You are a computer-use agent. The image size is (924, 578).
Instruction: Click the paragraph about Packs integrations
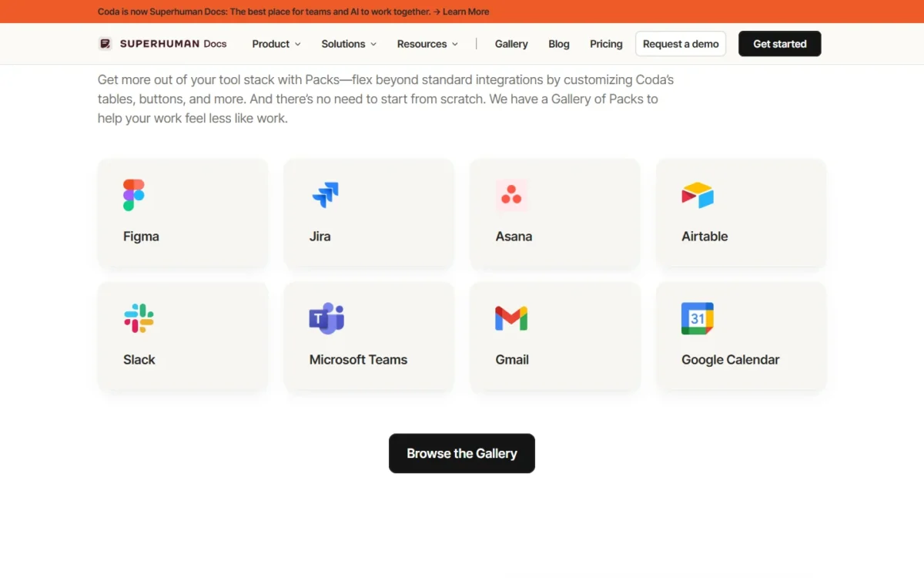(386, 99)
